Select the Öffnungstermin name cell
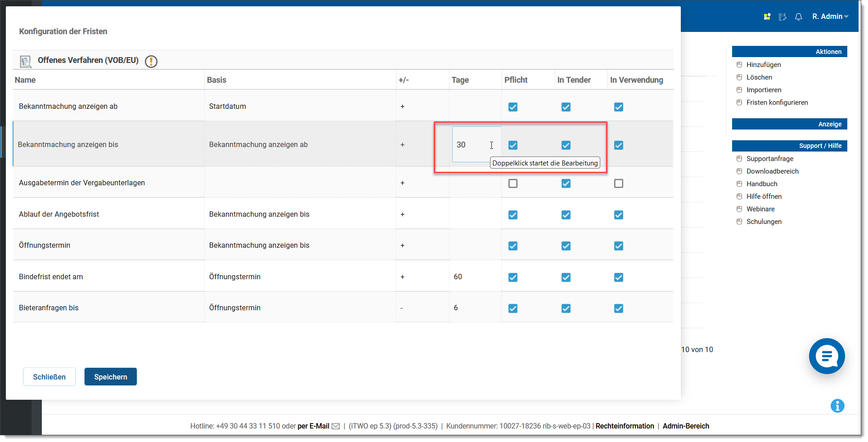 point(45,246)
